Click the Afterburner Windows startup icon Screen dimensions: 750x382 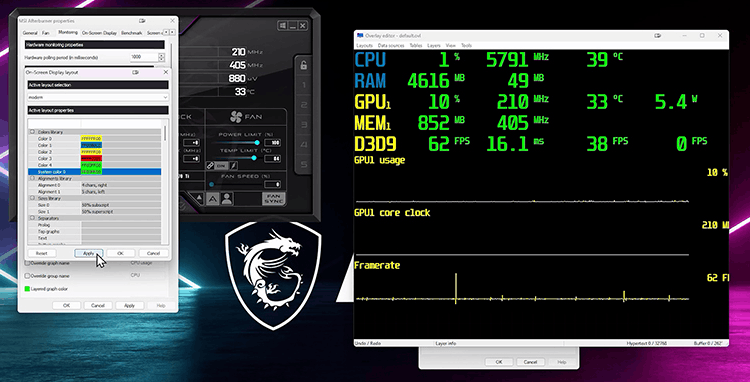coord(282,26)
